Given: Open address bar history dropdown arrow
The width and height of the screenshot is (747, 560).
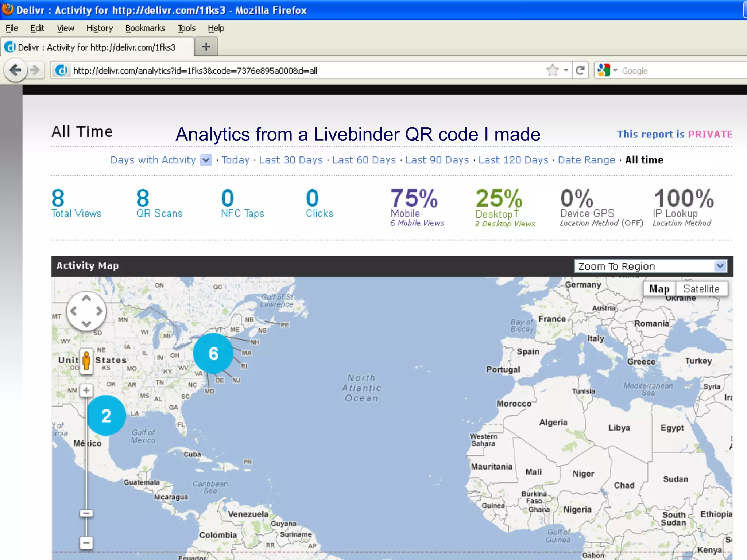Looking at the screenshot, I should pos(566,70).
